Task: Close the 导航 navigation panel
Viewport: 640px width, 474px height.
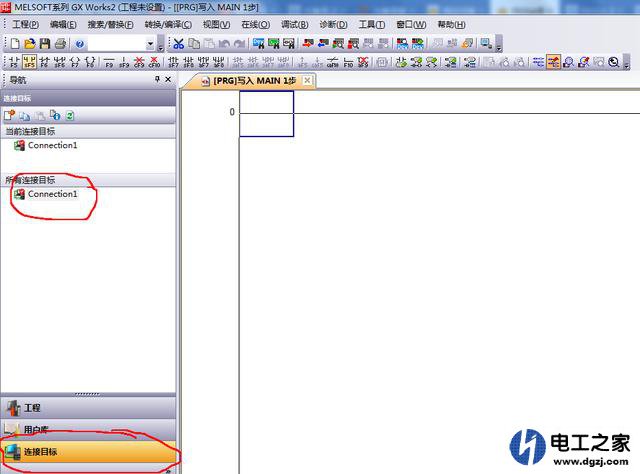Action: (x=168, y=79)
